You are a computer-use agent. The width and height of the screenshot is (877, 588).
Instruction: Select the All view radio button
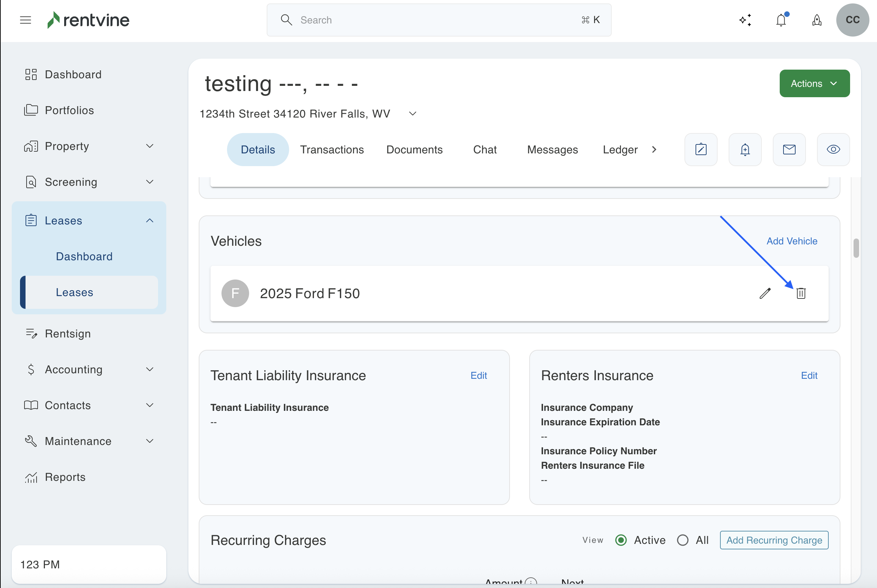pos(683,540)
